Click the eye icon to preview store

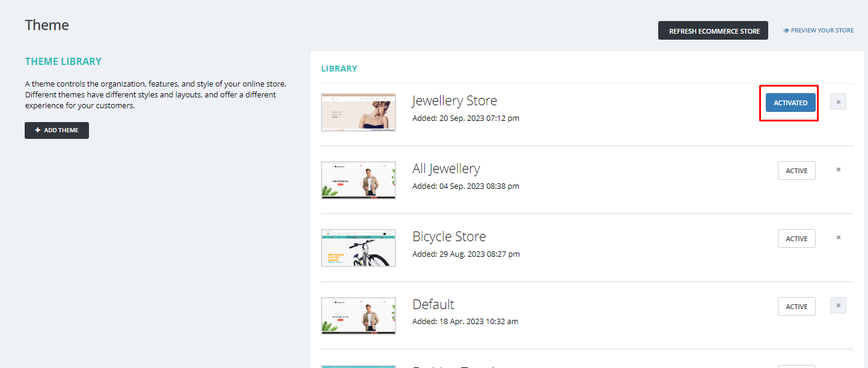click(786, 31)
